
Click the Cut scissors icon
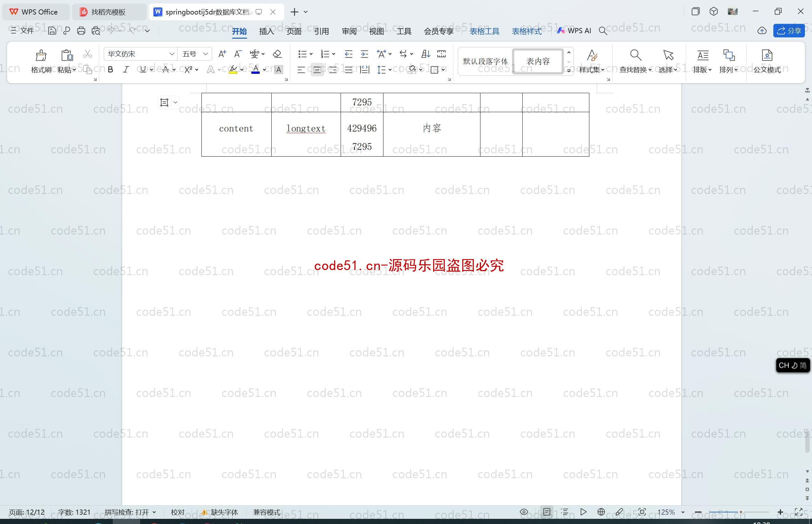click(x=87, y=54)
